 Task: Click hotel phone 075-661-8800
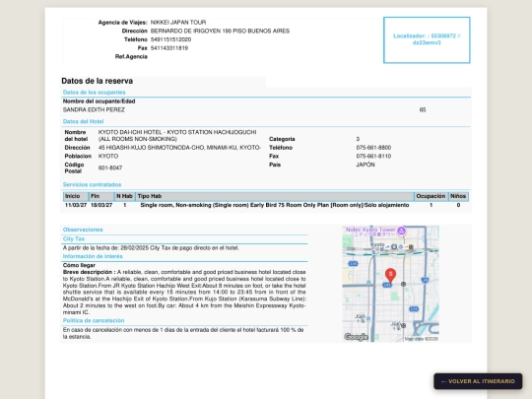point(373,148)
